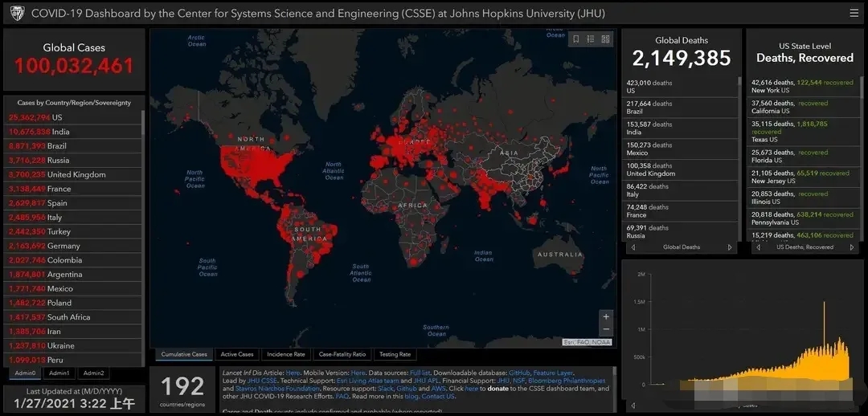
Task: Click the 192 countries/regions indicator
Action: click(x=182, y=390)
